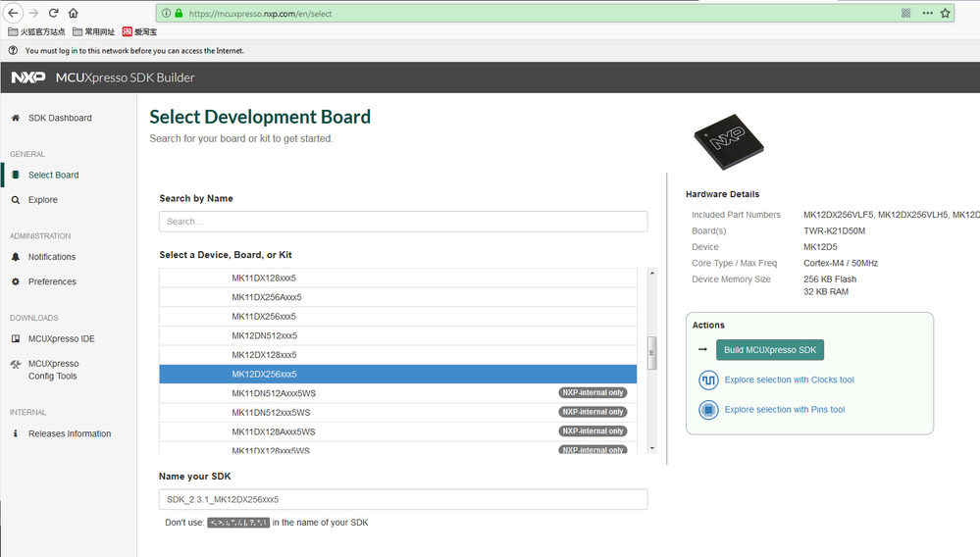Click the TWR-K21D50M board value

[835, 230]
